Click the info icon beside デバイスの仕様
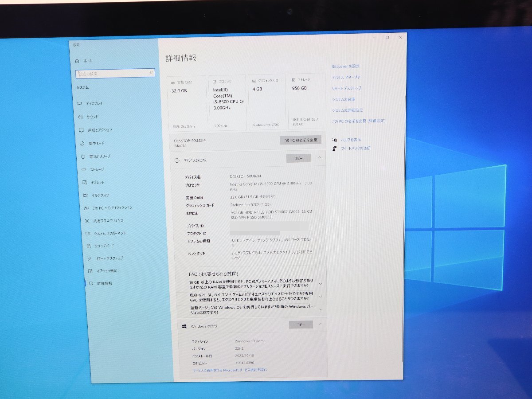The image size is (532, 399). [x=176, y=160]
